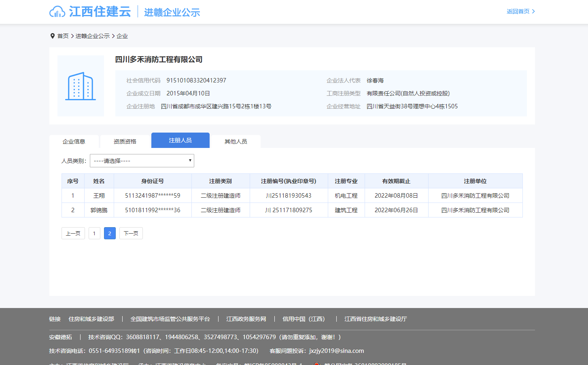Image resolution: width=588 pixels, height=365 pixels.
Task: Open 全国建筑市场监管公共服务平台 footer link
Action: 170,319
